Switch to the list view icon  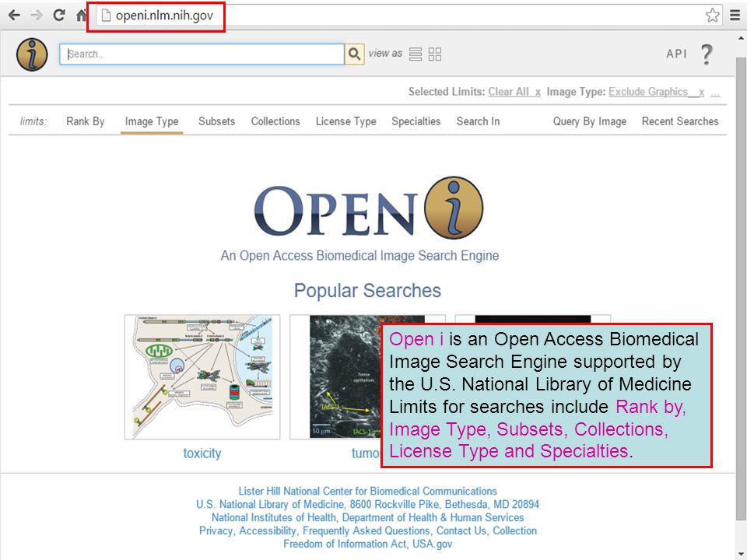(x=416, y=54)
